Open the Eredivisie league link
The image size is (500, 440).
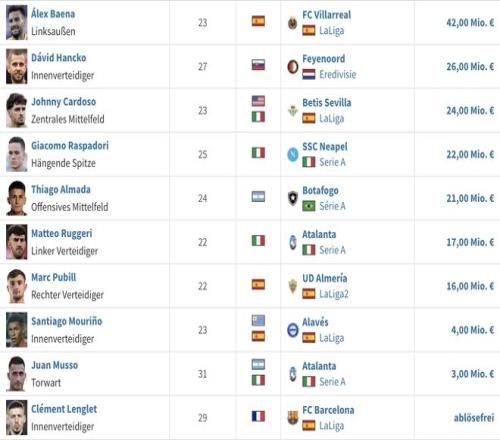pyautogui.click(x=338, y=74)
